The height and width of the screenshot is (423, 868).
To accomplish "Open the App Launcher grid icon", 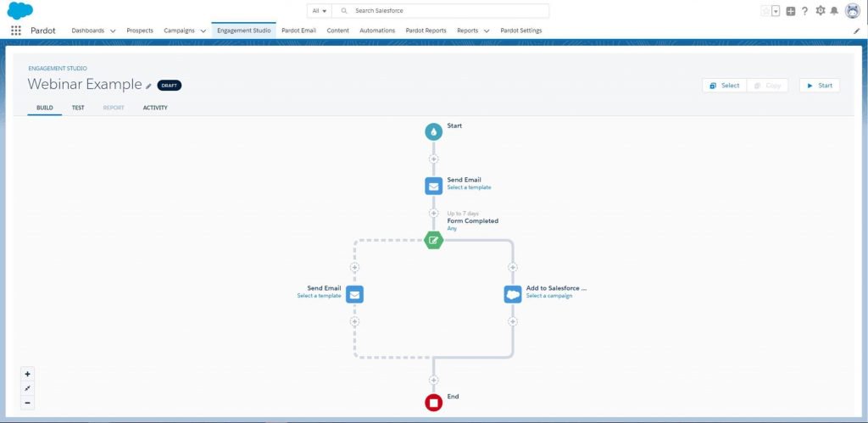I will 16,31.
